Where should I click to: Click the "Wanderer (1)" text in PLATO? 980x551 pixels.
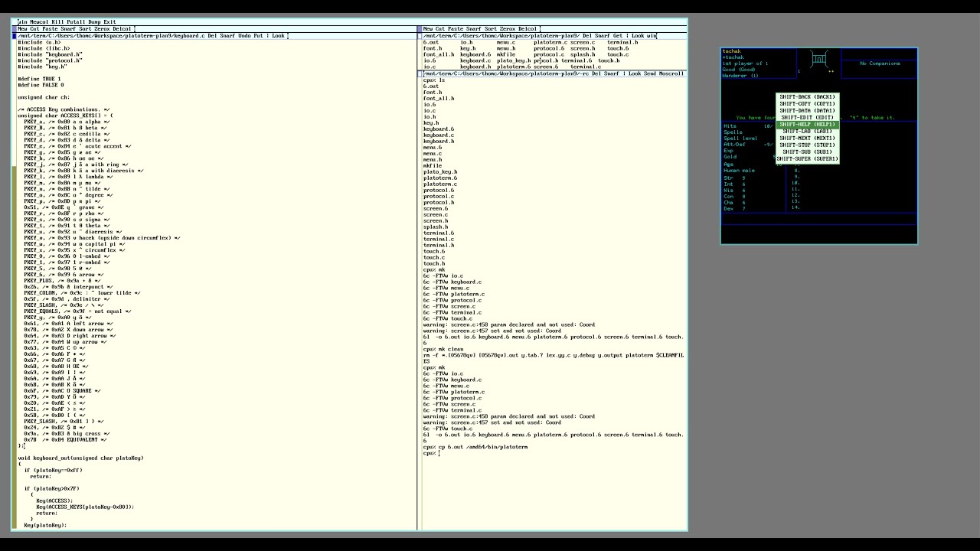click(740, 76)
